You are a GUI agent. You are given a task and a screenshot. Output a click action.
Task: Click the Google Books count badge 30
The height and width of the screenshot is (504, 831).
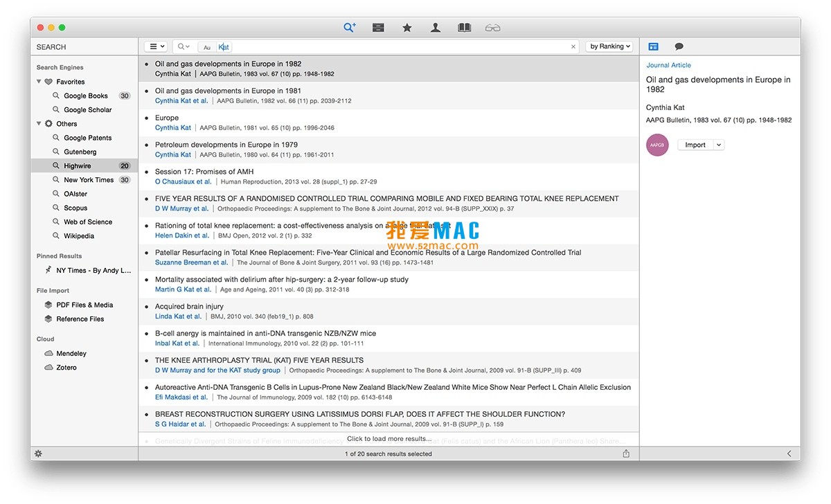tap(125, 96)
